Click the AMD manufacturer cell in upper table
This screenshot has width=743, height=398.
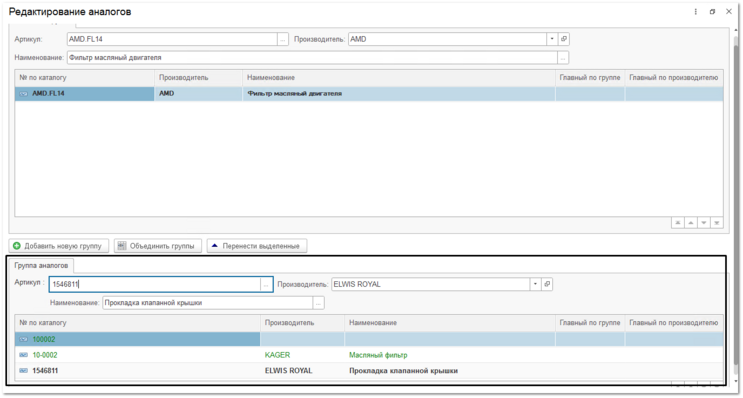(x=199, y=94)
